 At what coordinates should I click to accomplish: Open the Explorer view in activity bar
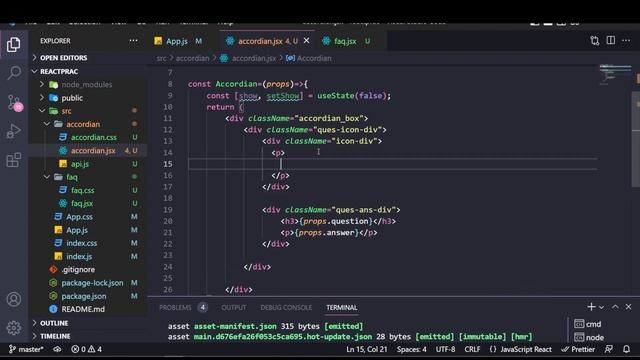pyautogui.click(x=13, y=44)
